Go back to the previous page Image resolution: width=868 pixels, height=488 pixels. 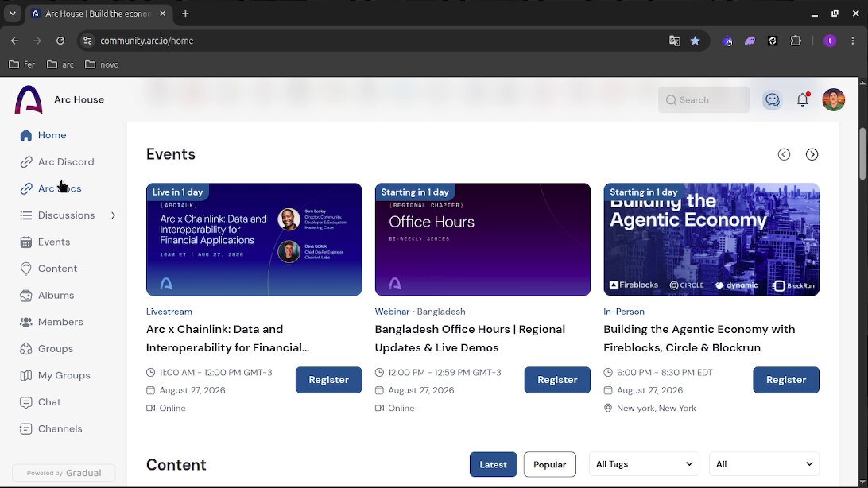(x=15, y=41)
